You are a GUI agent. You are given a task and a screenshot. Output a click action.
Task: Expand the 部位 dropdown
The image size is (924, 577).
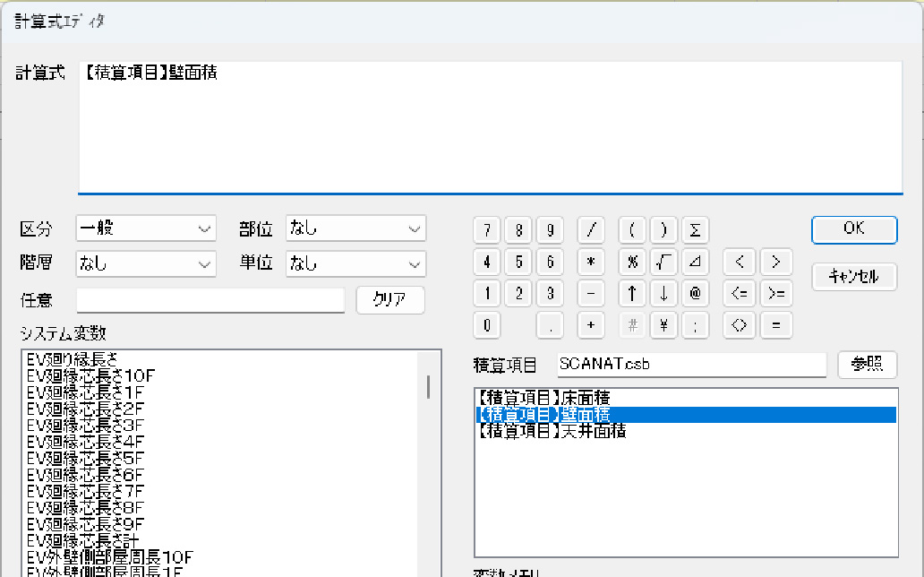tap(355, 228)
